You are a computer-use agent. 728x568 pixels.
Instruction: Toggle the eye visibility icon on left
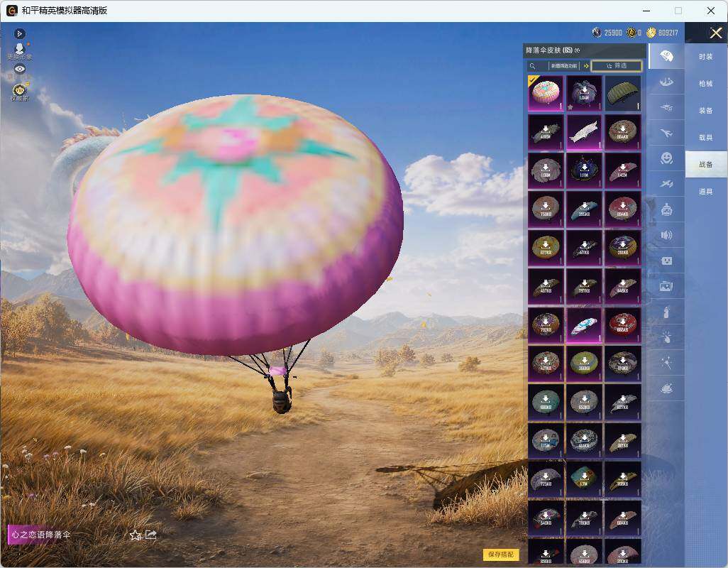(x=19, y=69)
